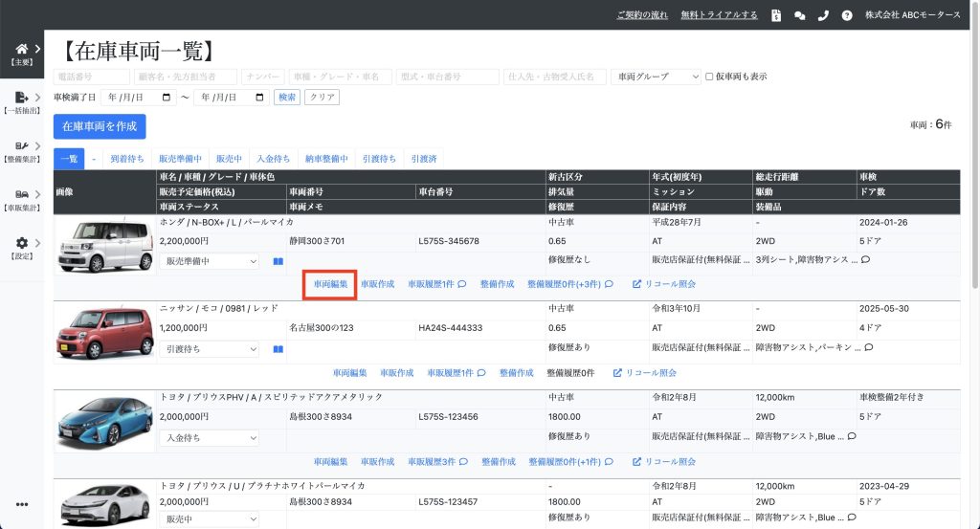Focus the 顧客名・先方担当者 search field
Screen dimensions: 980x529
click(x=186, y=77)
